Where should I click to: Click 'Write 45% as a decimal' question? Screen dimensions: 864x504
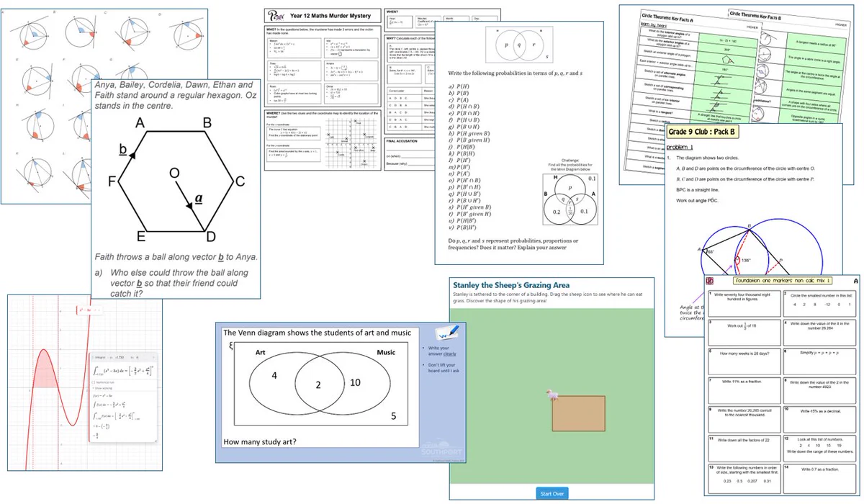[x=822, y=410]
